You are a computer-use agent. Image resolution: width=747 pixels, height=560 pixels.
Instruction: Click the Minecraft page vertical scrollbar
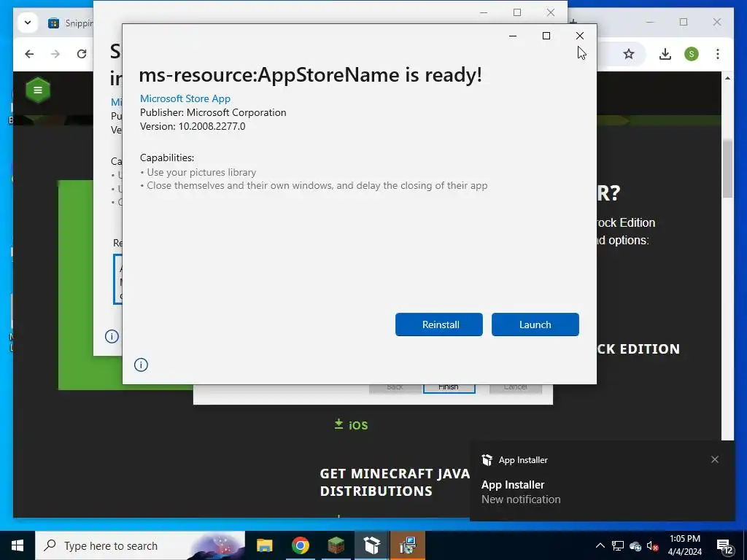(x=727, y=168)
